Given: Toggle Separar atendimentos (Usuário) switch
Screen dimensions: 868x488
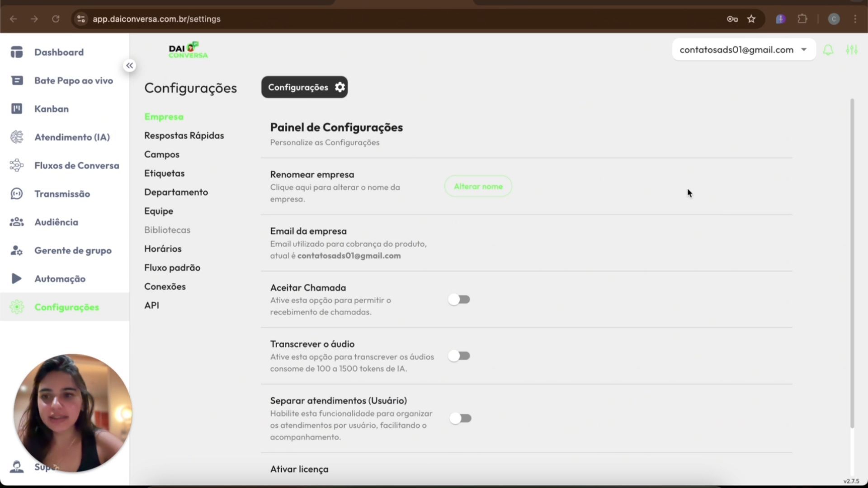Looking at the screenshot, I should coord(460,418).
